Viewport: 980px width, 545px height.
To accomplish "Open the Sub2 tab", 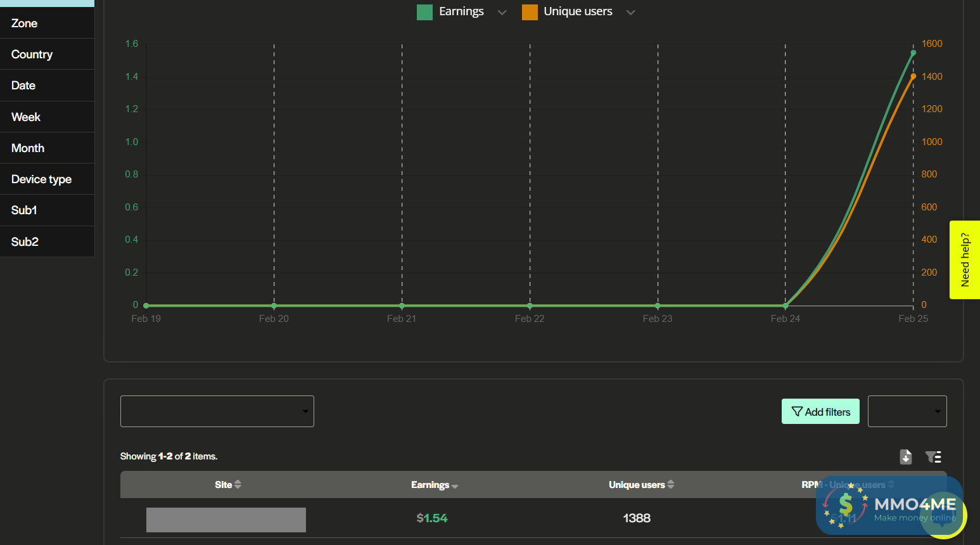I will click(x=47, y=241).
